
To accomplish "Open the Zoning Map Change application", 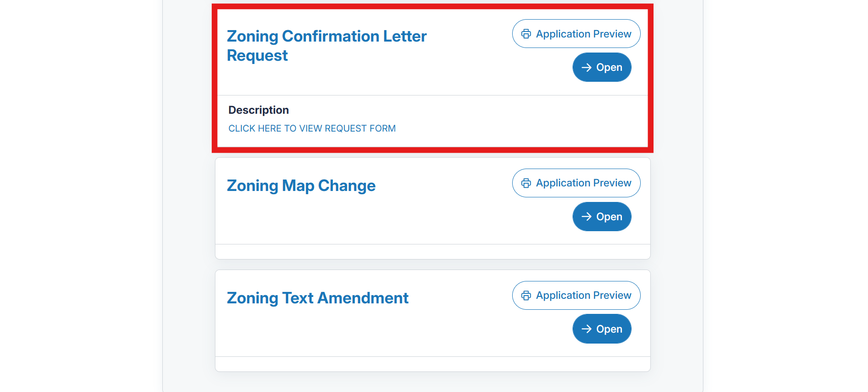I will pyautogui.click(x=602, y=216).
